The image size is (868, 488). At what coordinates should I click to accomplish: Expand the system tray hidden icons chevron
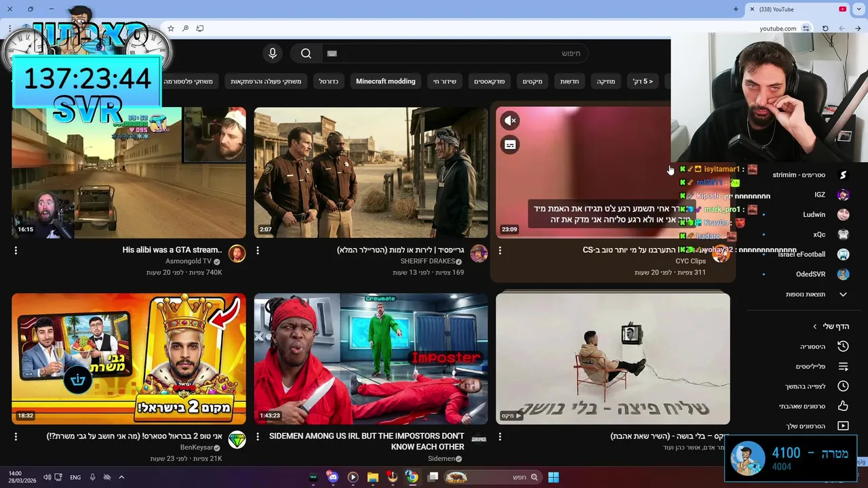pyautogui.click(x=121, y=477)
